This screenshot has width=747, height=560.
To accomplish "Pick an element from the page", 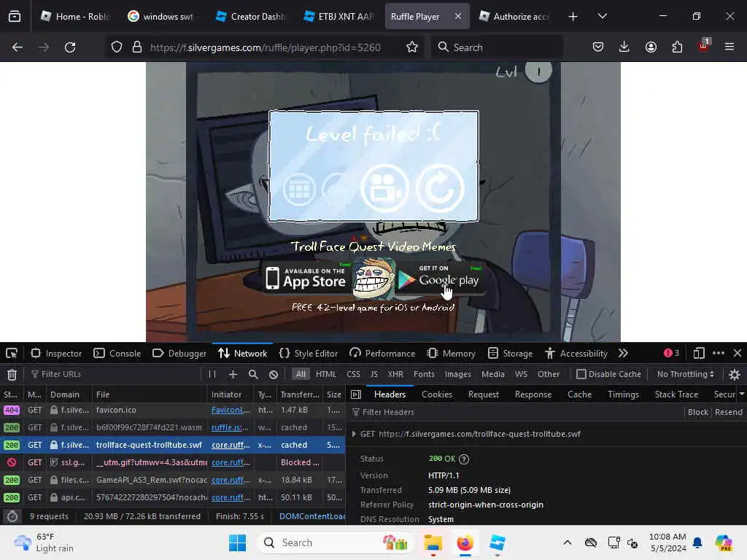I will pos(12,354).
